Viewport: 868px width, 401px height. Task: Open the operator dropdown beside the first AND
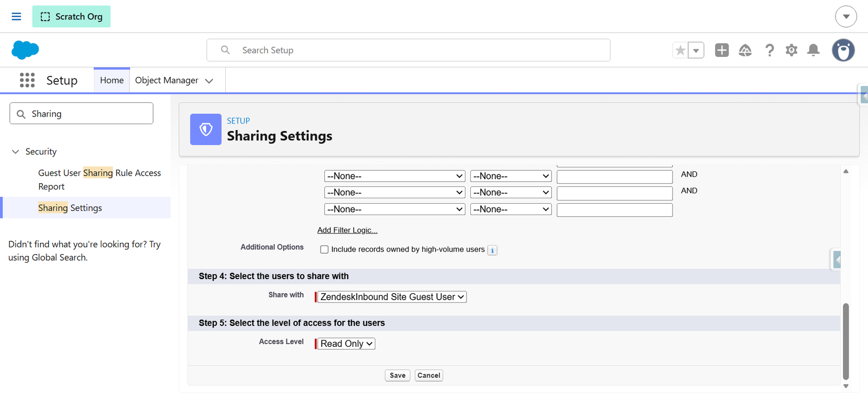pyautogui.click(x=511, y=176)
